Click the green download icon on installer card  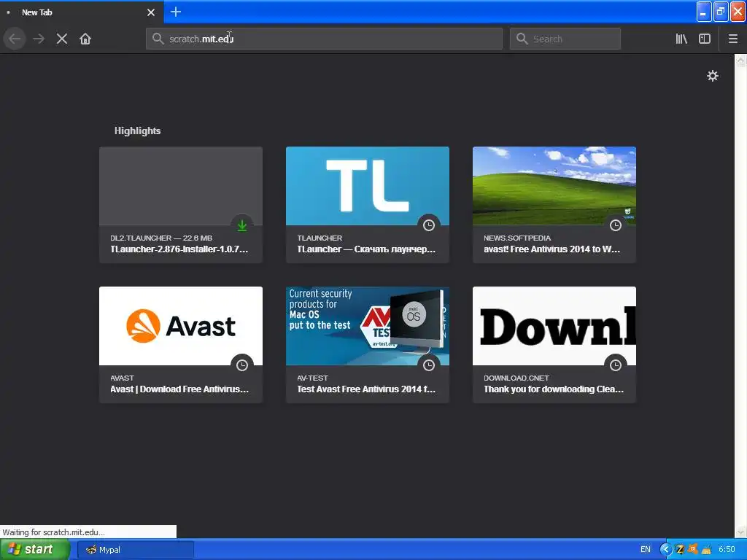[242, 225]
